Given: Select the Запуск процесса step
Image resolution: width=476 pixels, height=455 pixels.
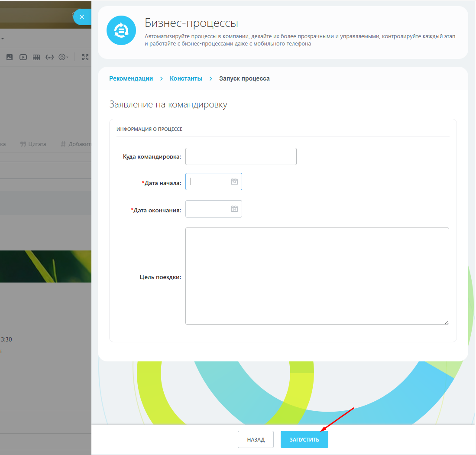Looking at the screenshot, I should [244, 78].
